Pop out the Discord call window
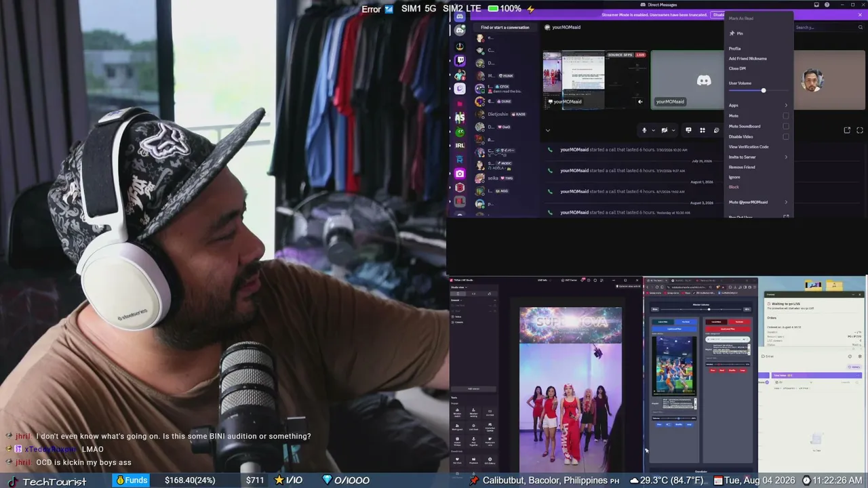This screenshot has width=868, height=488. (x=847, y=130)
